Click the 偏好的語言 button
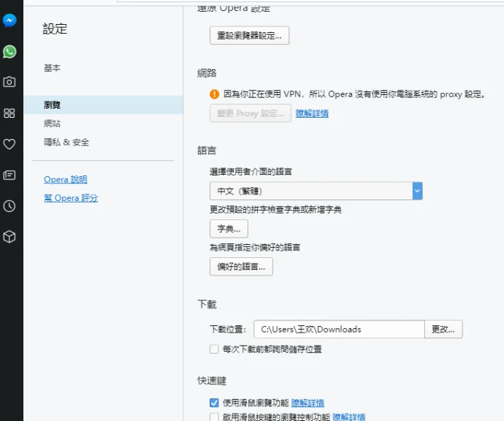Viewport: 504px width, 421px height. (241, 267)
